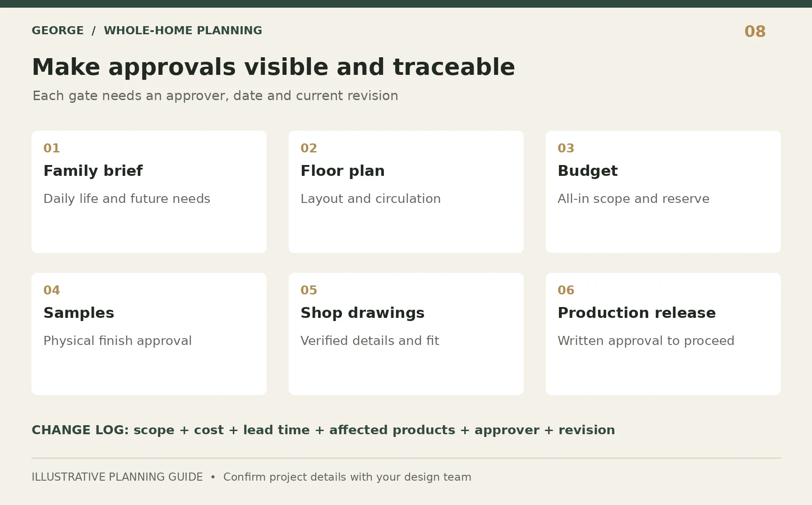The image size is (812, 505).
Task: Click 'Physical finish approval' description
Action: click(x=117, y=341)
